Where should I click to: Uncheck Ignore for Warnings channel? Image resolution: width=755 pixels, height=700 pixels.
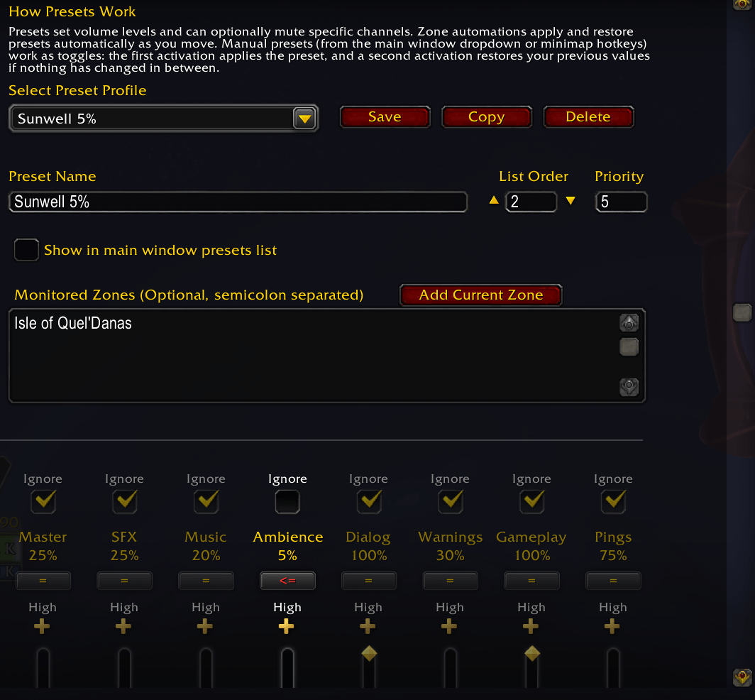(x=450, y=501)
